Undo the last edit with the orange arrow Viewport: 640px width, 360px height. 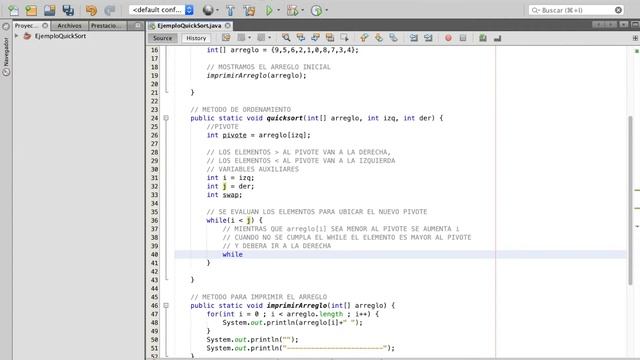click(91, 10)
